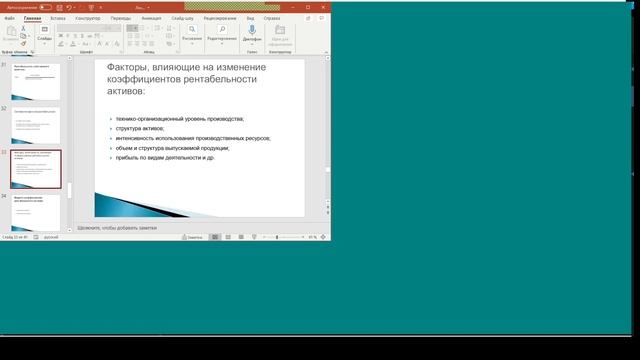The height and width of the screenshot is (360, 640).
Task: Open the Конструктор ribbon tab
Action: 88,18
